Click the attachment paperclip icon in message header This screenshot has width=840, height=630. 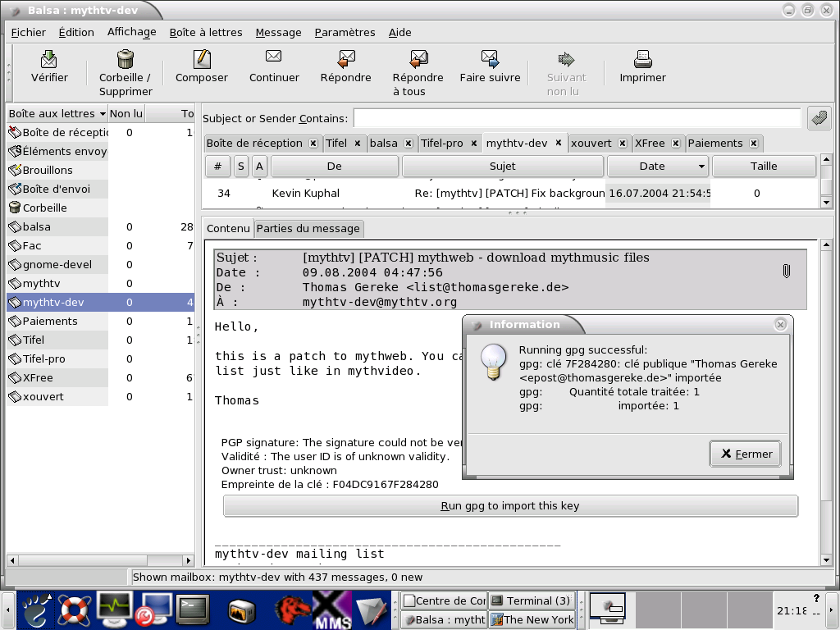[x=786, y=271]
